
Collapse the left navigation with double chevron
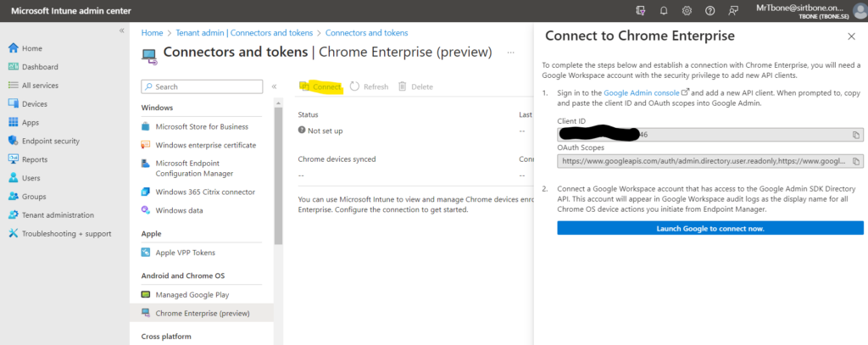pyautogui.click(x=122, y=31)
